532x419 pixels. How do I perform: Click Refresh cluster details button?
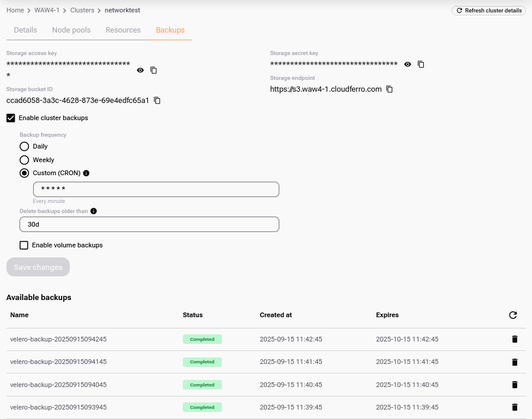pos(489,11)
